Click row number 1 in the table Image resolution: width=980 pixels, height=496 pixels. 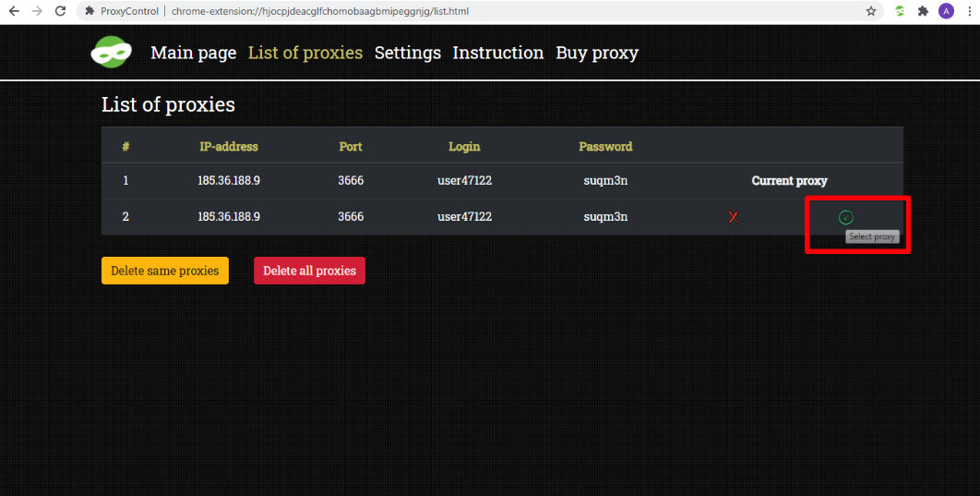[125, 181]
